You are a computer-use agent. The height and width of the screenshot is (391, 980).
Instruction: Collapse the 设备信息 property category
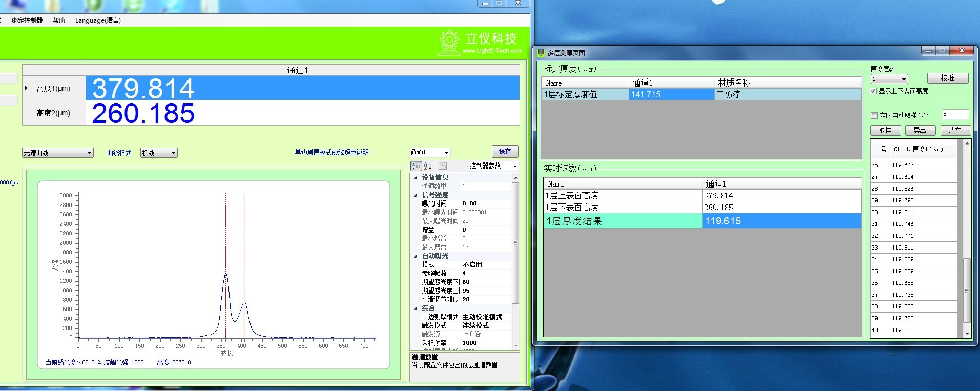[x=415, y=178]
